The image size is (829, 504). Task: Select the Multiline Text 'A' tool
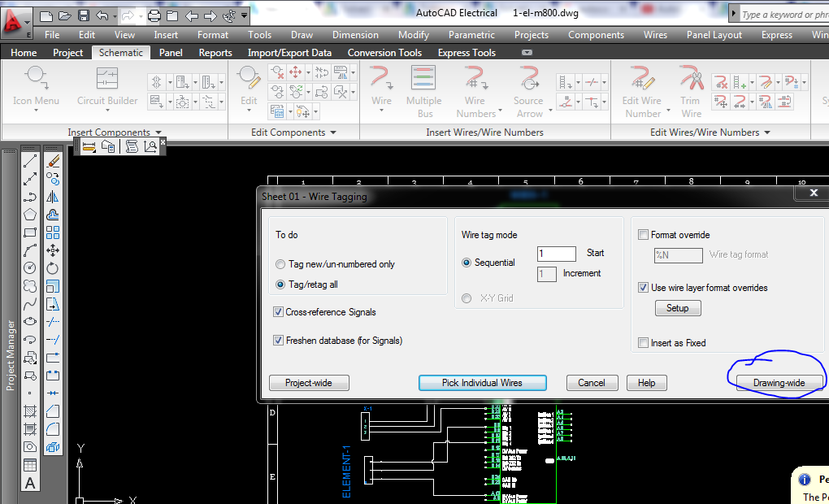[30, 483]
